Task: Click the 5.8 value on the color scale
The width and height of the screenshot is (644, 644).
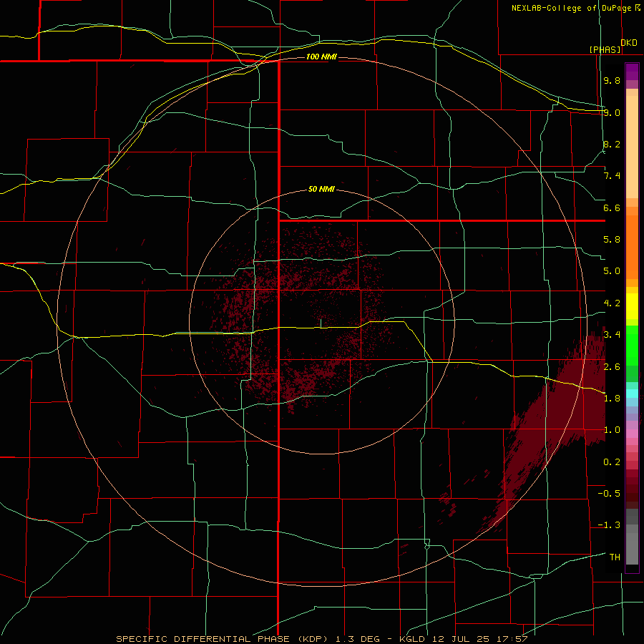Action: 612,240
